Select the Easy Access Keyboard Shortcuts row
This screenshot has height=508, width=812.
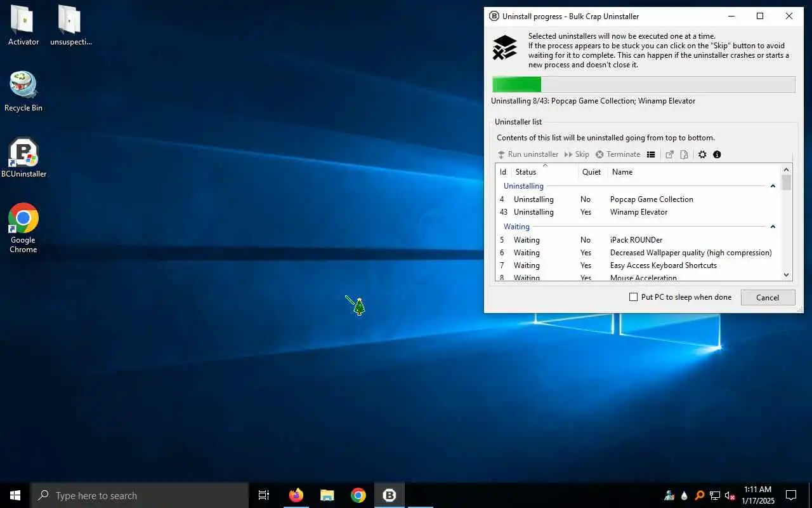tap(638, 265)
